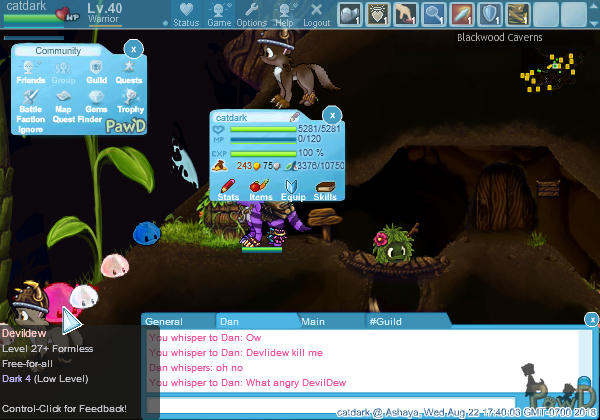Screen dimensions: 600x420
Task: Click the "Lv.40" level text
Action: 104,8
